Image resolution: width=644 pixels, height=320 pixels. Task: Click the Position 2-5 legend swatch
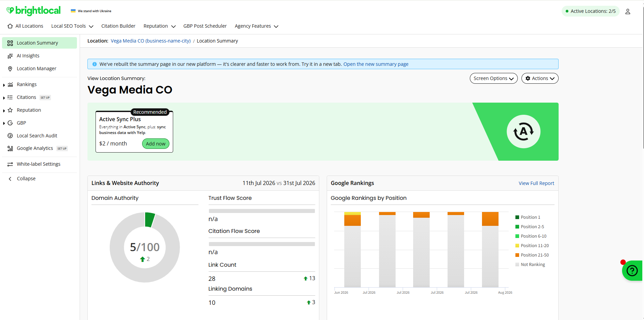[517, 227]
